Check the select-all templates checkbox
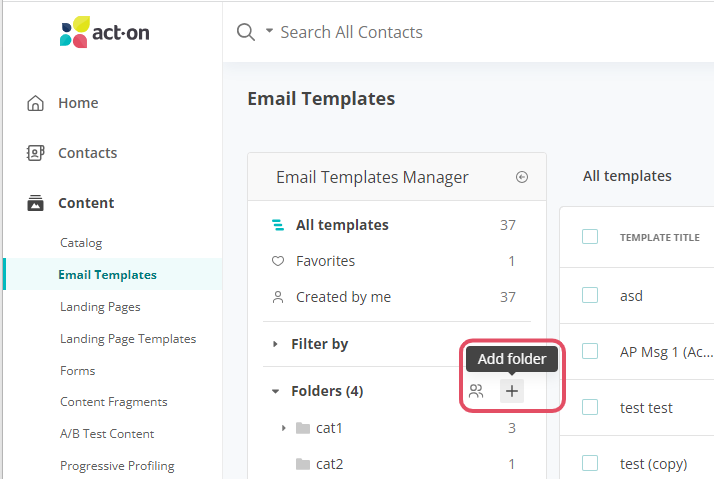This screenshot has height=479, width=714. pyautogui.click(x=590, y=237)
